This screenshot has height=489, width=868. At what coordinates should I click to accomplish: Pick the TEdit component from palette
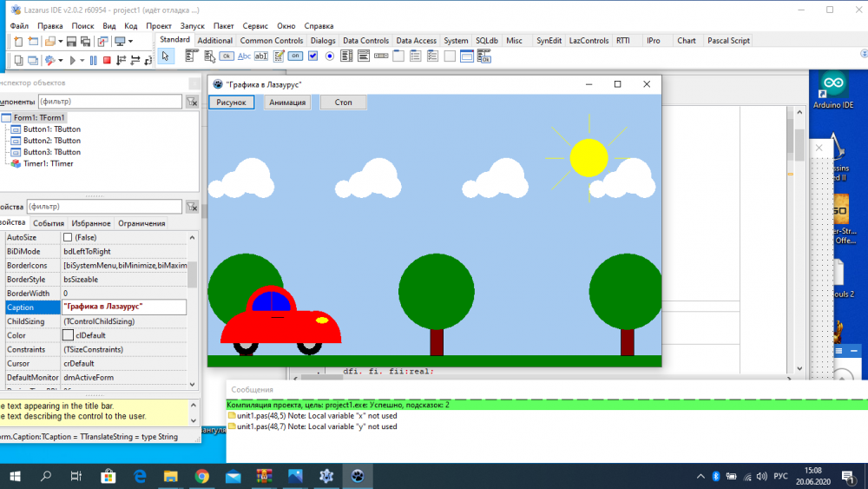pyautogui.click(x=260, y=56)
